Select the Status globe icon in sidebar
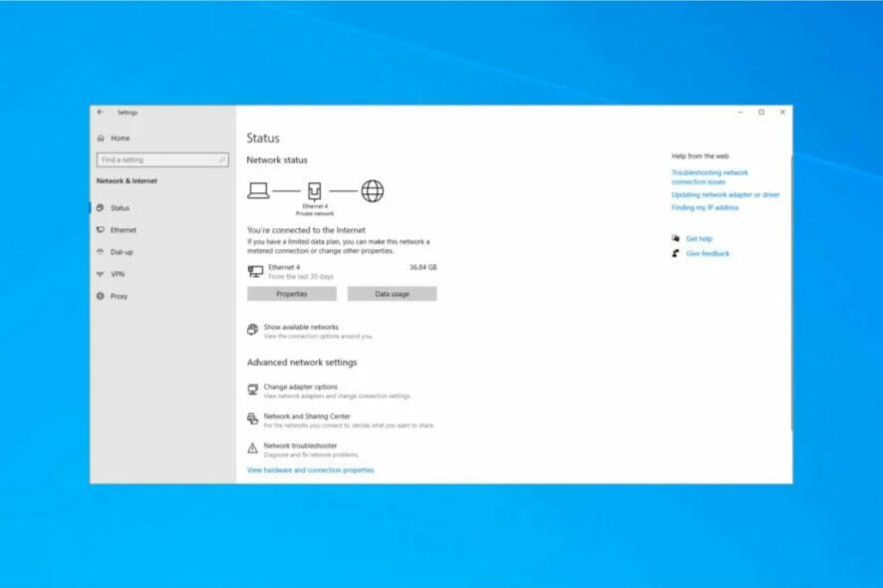The width and height of the screenshot is (883, 588). pos(101,208)
